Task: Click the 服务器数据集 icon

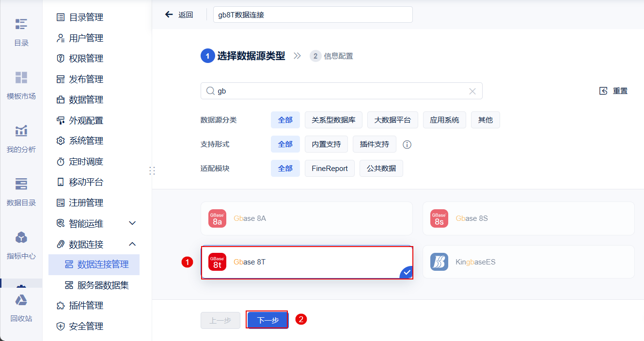Action: [69, 285]
